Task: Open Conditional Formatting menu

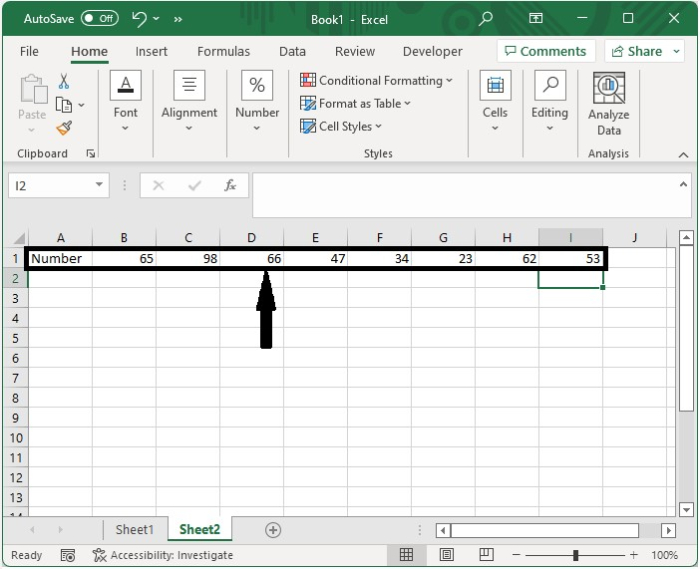Action: [x=376, y=80]
